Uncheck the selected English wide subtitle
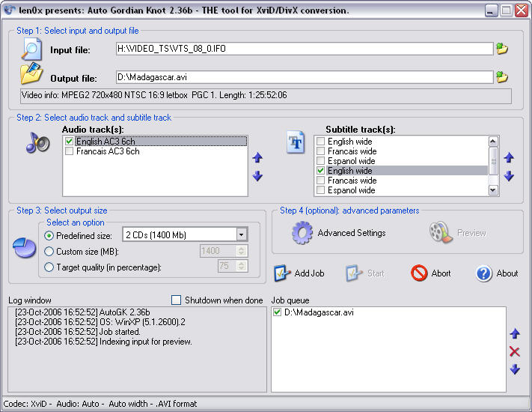 320,171
